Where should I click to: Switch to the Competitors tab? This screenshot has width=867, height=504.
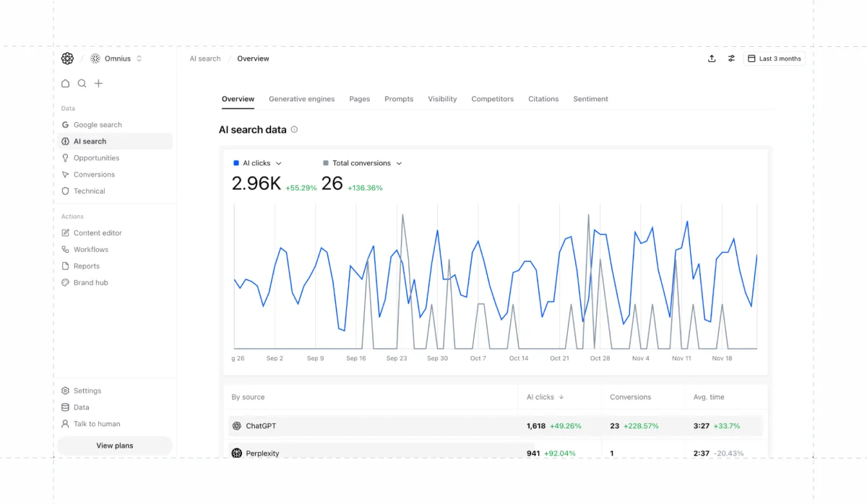tap(492, 99)
